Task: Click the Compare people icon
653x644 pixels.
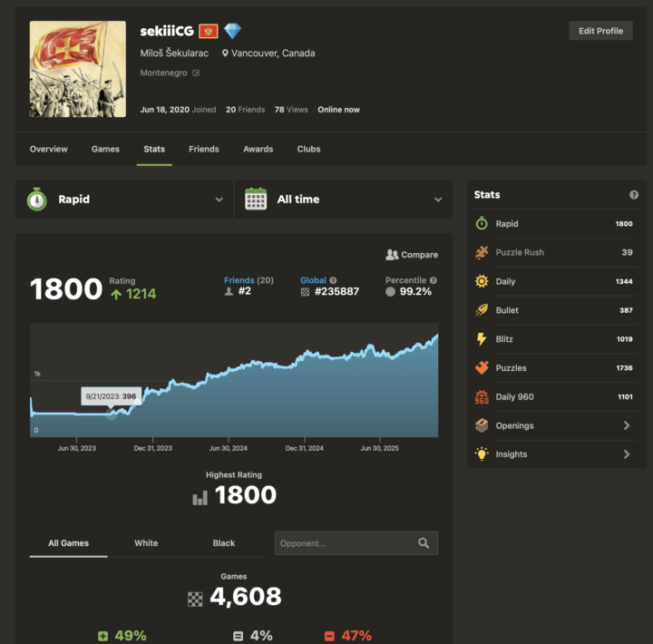Action: 392,255
